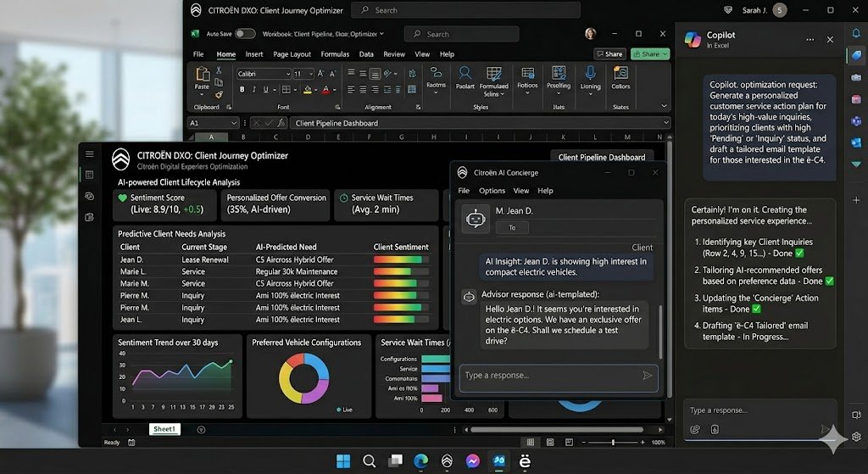Image resolution: width=868 pixels, height=474 pixels.
Task: Click the Teams icon in right sidebar
Action: 856,120
